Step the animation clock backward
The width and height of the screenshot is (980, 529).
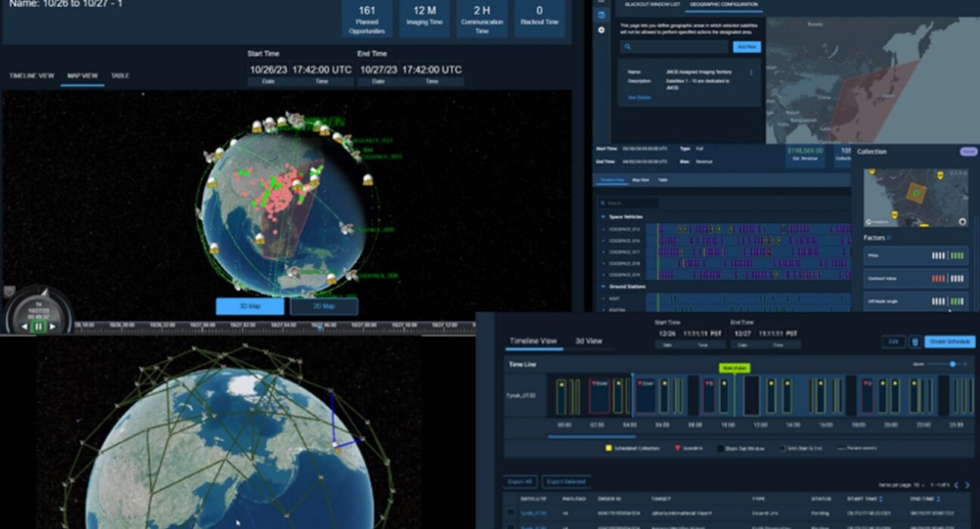tap(25, 326)
